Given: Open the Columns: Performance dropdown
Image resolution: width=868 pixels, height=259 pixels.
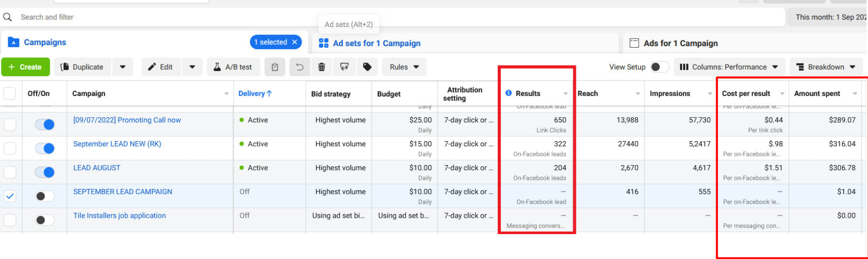Looking at the screenshot, I should click(x=729, y=67).
